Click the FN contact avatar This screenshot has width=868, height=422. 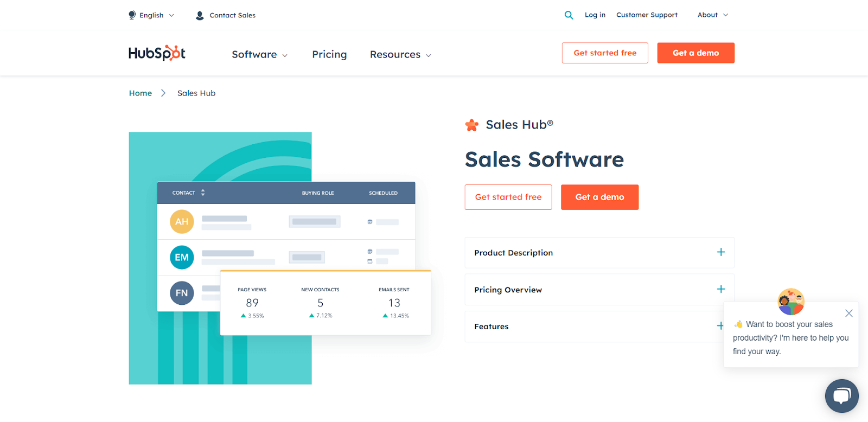coord(182,293)
